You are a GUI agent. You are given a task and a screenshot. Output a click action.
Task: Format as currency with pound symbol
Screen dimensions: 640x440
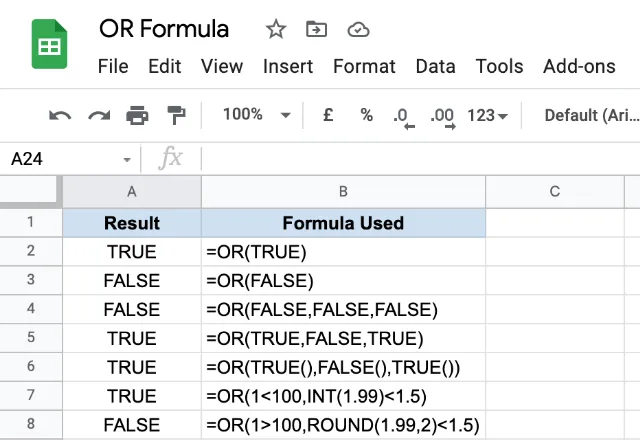pos(328,115)
